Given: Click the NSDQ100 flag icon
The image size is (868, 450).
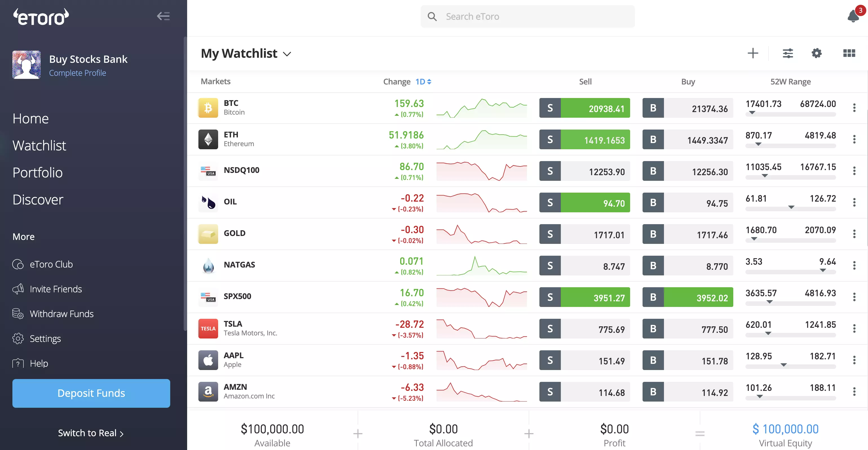Looking at the screenshot, I should point(208,171).
